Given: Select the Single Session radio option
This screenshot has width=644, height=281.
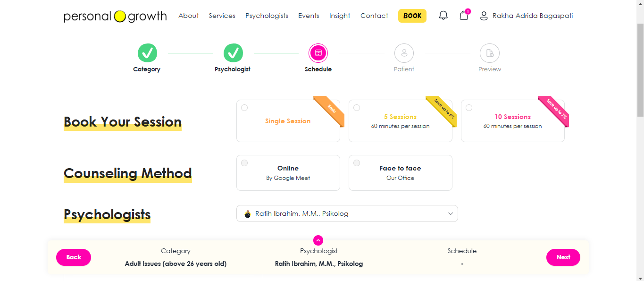Looking at the screenshot, I should 244,108.
